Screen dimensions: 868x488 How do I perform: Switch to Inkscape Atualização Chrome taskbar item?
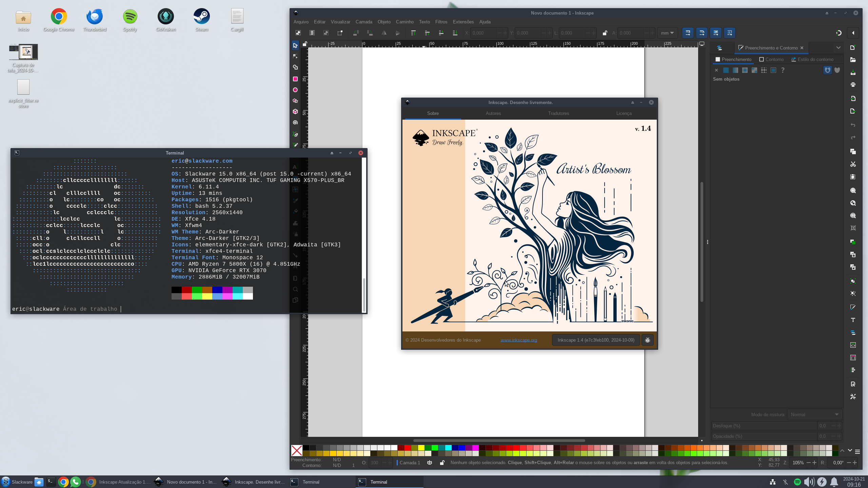(118, 482)
